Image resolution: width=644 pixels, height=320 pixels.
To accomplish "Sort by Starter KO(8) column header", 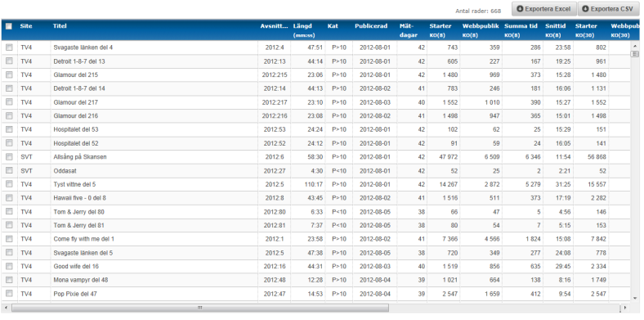I will pos(441,30).
